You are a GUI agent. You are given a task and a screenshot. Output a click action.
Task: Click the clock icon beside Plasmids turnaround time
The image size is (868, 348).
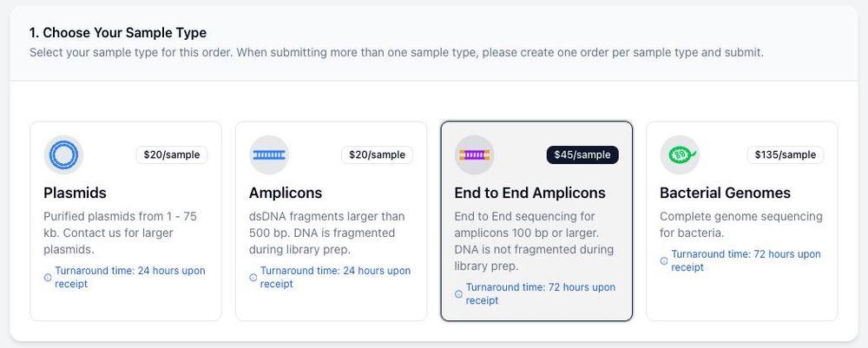pyautogui.click(x=48, y=278)
